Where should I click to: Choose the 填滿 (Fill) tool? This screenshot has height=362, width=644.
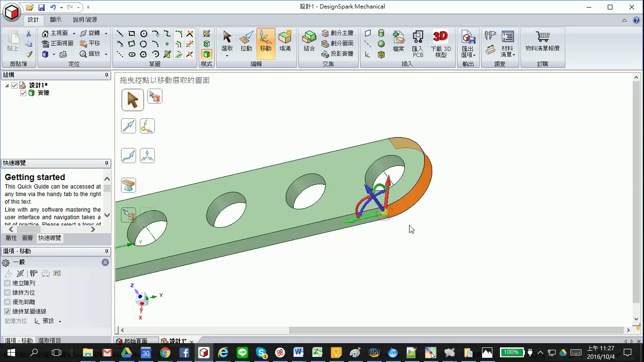pyautogui.click(x=285, y=41)
